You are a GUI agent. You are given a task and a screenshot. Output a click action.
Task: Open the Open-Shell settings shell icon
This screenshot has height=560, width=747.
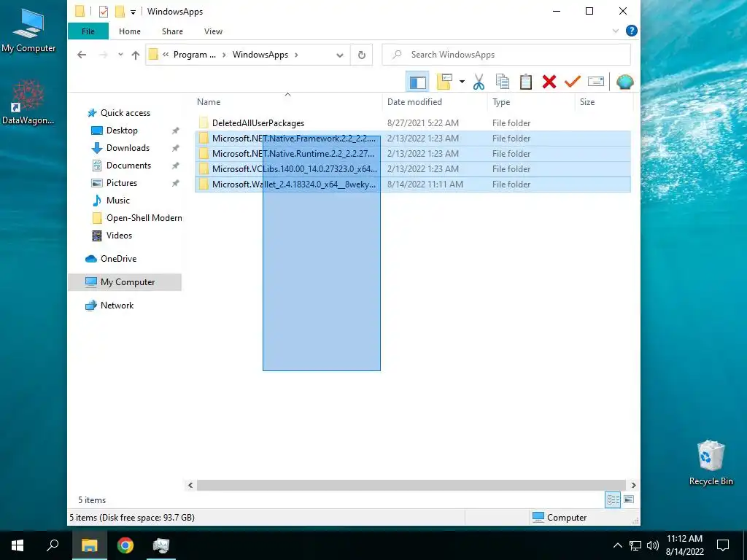point(624,82)
